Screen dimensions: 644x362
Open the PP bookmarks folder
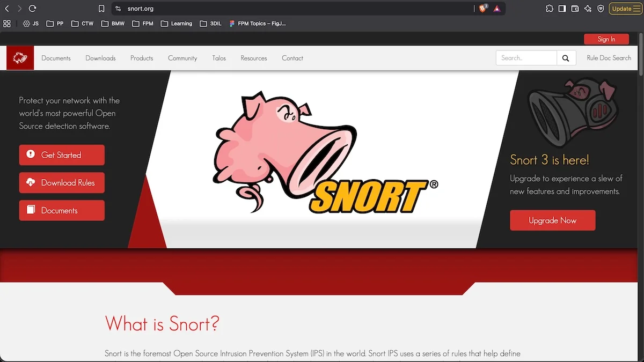click(x=55, y=24)
